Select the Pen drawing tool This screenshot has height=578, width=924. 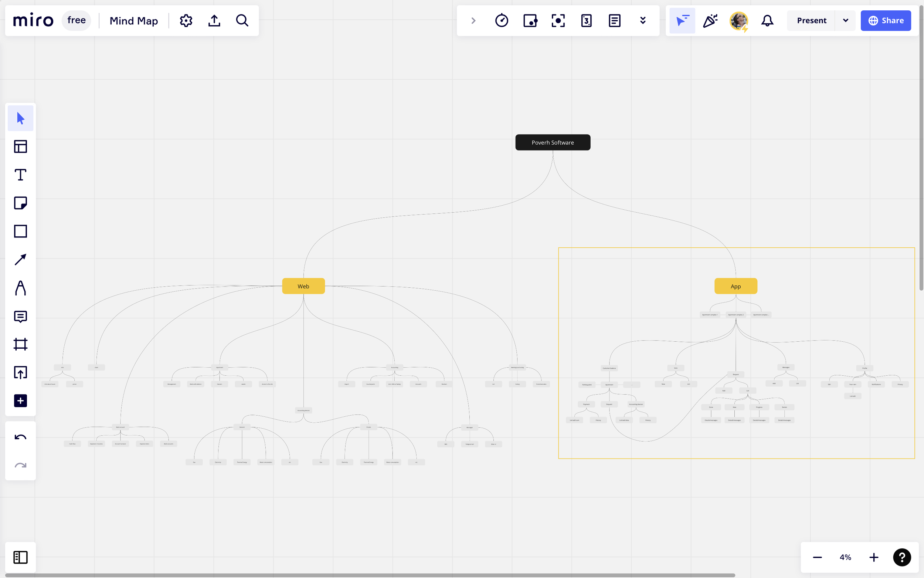click(x=20, y=288)
